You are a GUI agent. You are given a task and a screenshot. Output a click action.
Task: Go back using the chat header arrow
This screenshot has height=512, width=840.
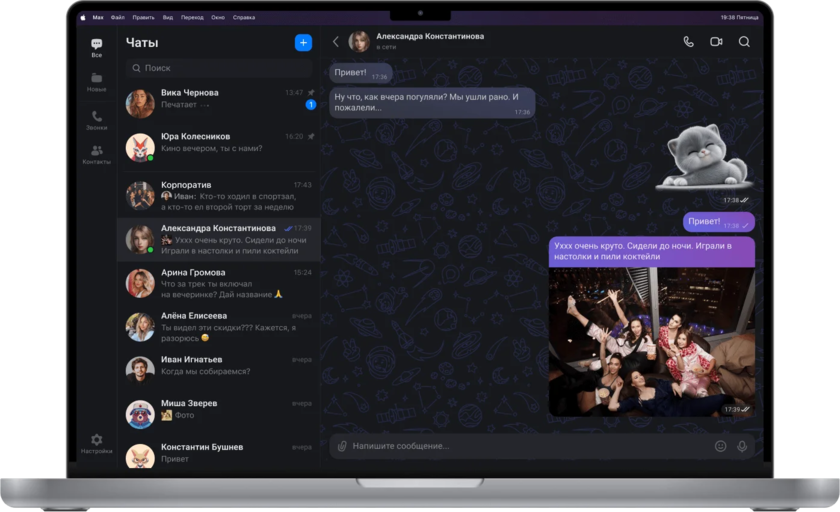(336, 42)
